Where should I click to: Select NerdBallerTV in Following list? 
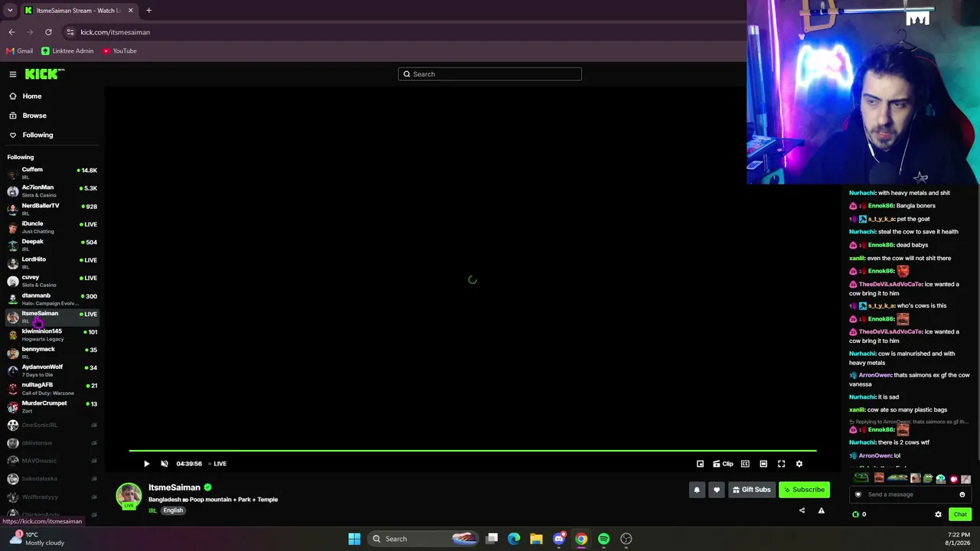coord(52,209)
